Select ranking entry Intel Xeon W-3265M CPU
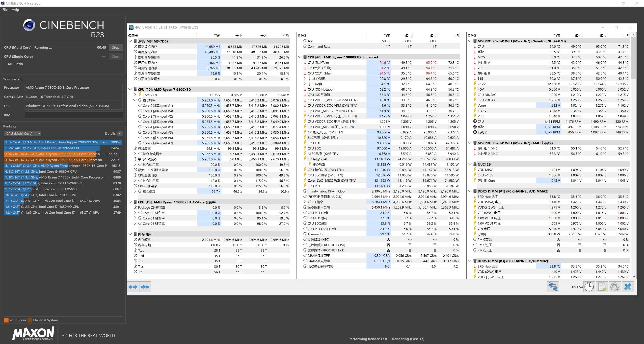The image size is (644, 344). pyautogui.click(x=63, y=148)
